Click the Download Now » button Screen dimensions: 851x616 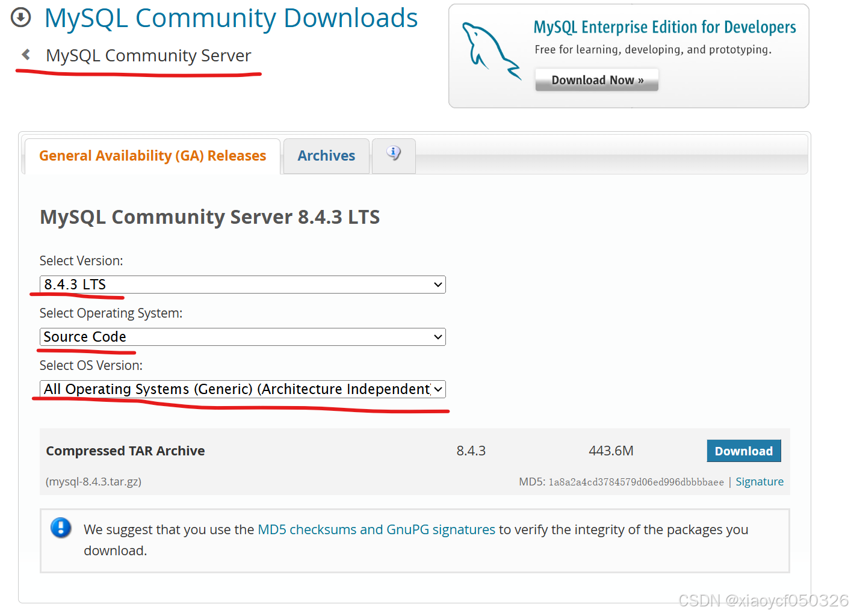(x=597, y=80)
